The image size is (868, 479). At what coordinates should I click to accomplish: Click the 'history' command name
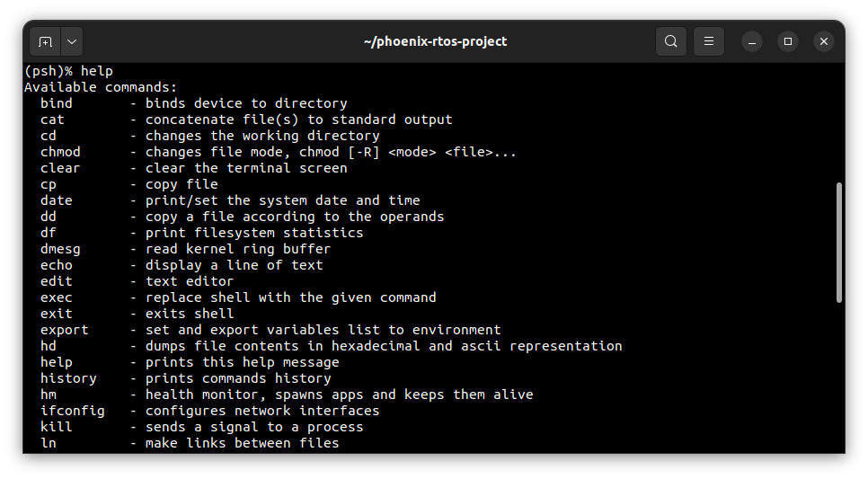(x=68, y=378)
